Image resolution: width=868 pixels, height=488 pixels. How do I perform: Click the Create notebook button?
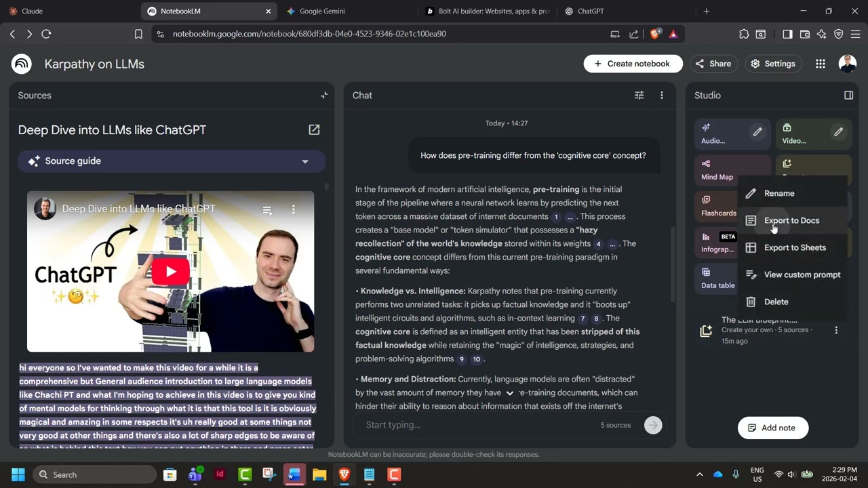click(x=633, y=64)
